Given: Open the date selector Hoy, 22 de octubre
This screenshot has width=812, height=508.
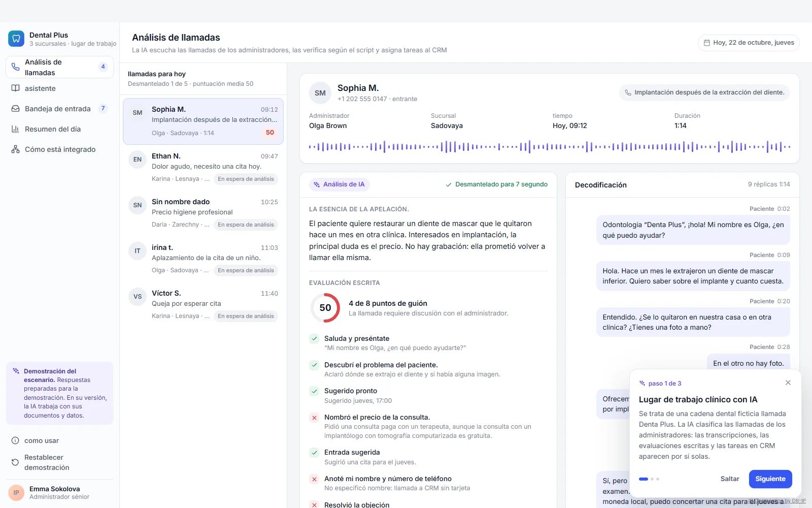Looking at the screenshot, I should click(749, 43).
